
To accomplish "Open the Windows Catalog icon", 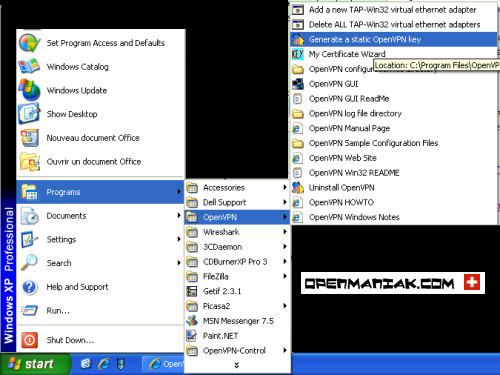I will (x=29, y=66).
